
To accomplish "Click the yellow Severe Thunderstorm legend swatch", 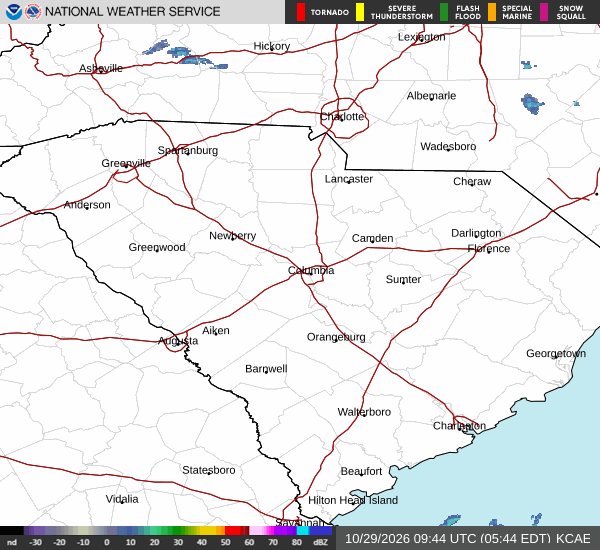I will (360, 12).
